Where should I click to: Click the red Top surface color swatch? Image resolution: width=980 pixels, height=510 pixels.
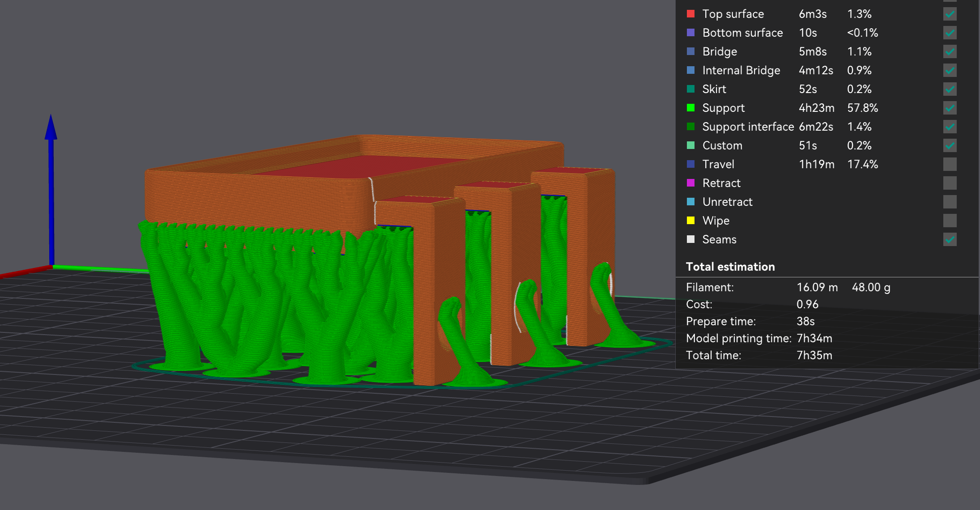[690, 14]
